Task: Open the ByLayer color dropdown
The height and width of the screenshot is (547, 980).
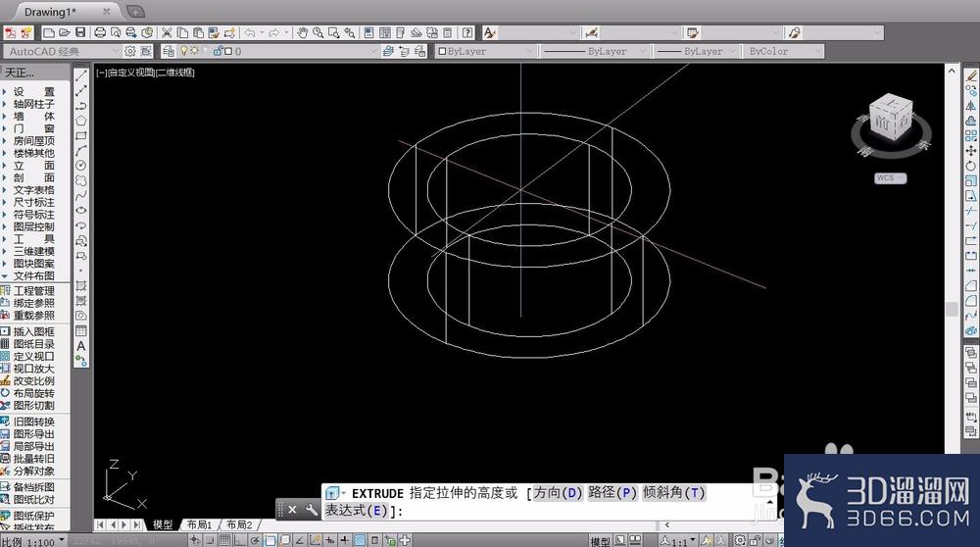Action: [486, 51]
